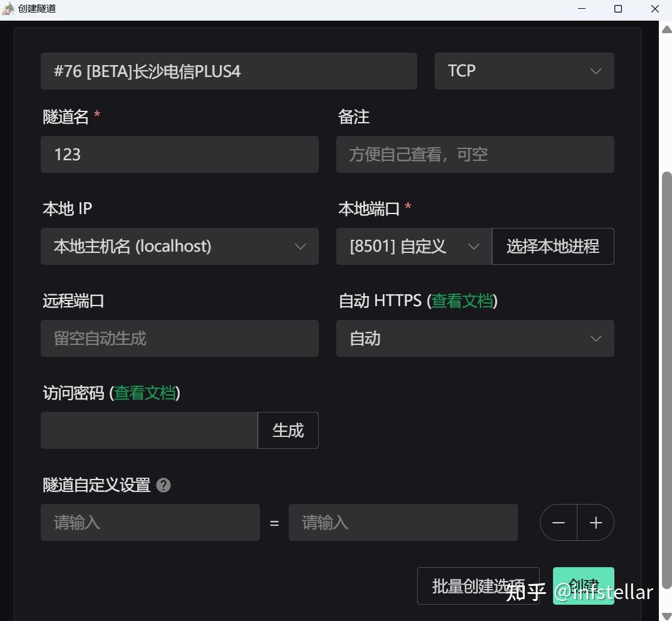The width and height of the screenshot is (672, 621).
Task: Open the 本地 IP localhost dropdown
Action: 179,246
